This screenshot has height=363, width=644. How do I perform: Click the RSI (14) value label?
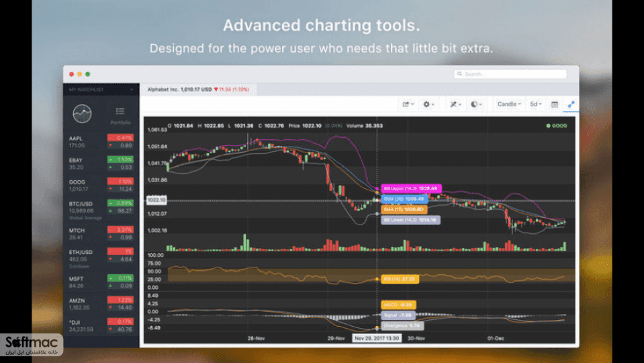point(400,279)
